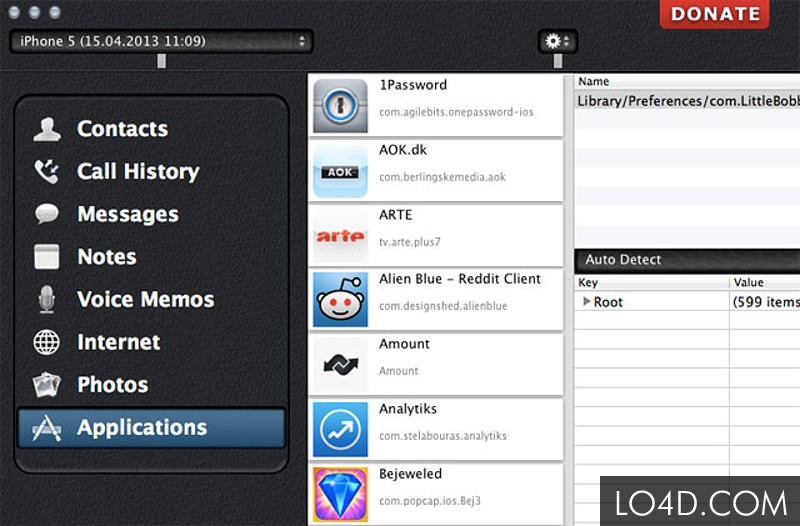Click the tv.arte.plus7 bundle ID

pos(409,242)
